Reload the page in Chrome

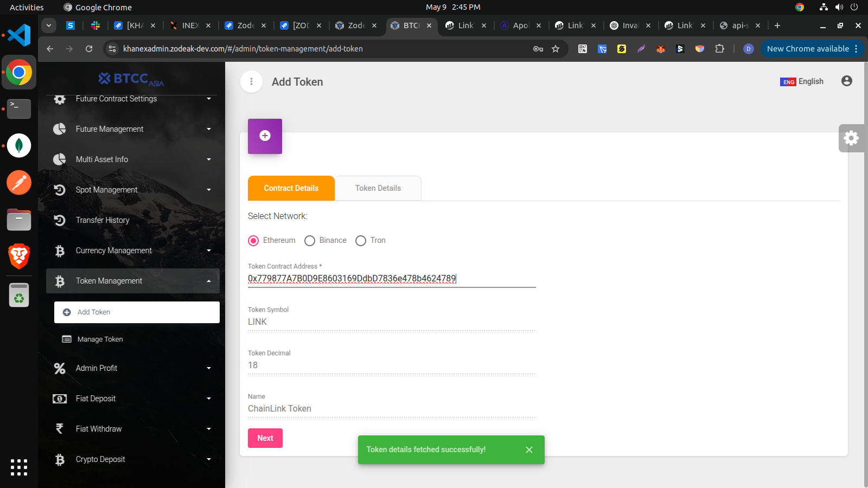pyautogui.click(x=89, y=49)
